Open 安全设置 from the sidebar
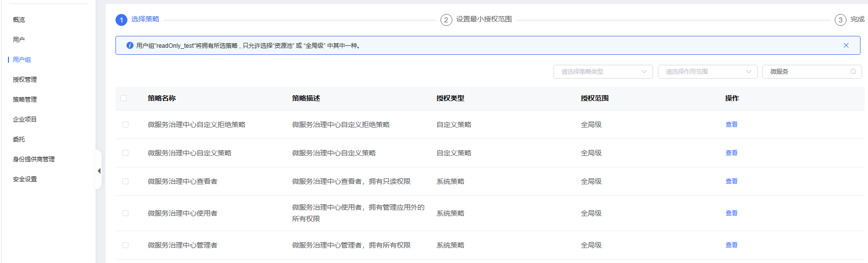 [25, 179]
